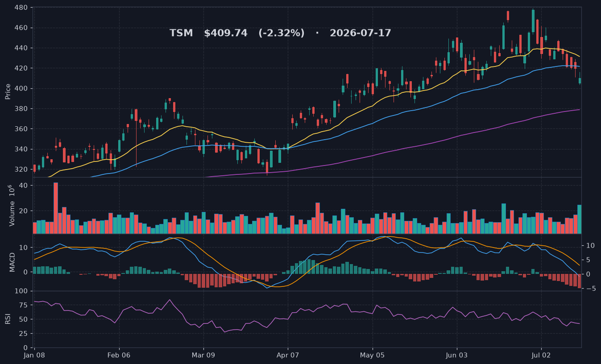Click the Jan 08 date label

(x=34, y=356)
